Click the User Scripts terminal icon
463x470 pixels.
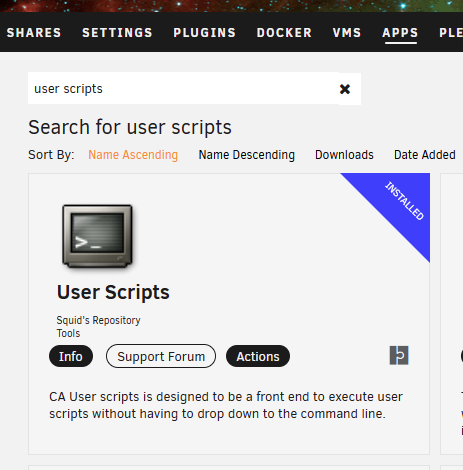point(97,236)
